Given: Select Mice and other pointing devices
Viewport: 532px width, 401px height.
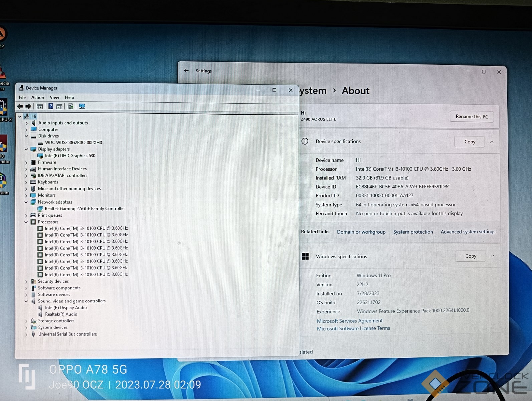Looking at the screenshot, I should click(69, 189).
